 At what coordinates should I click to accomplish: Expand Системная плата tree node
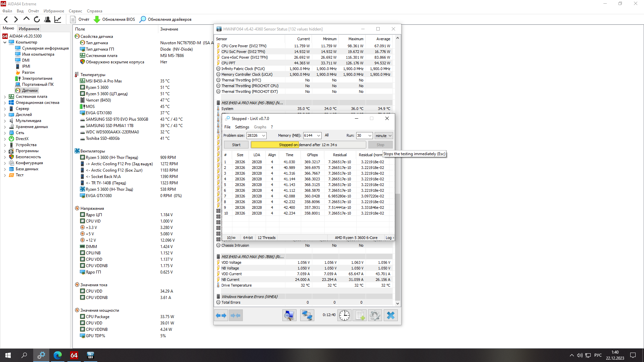click(5, 97)
